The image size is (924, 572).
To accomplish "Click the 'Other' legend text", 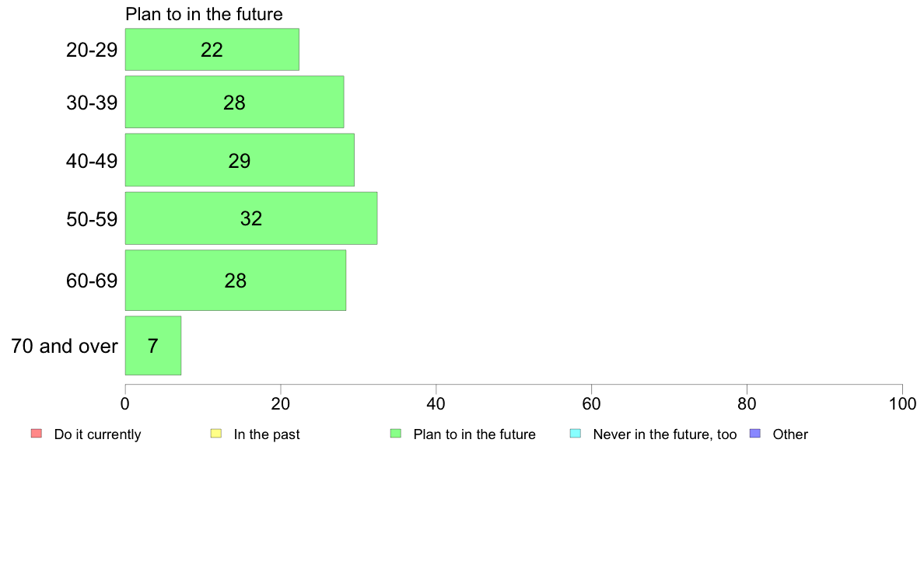I will [x=790, y=434].
